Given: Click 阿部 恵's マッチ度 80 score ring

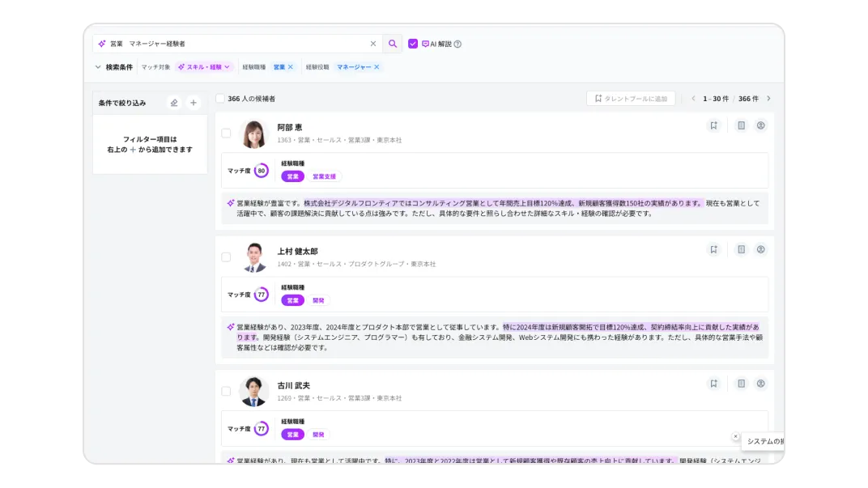Looking at the screenshot, I should tap(260, 171).
